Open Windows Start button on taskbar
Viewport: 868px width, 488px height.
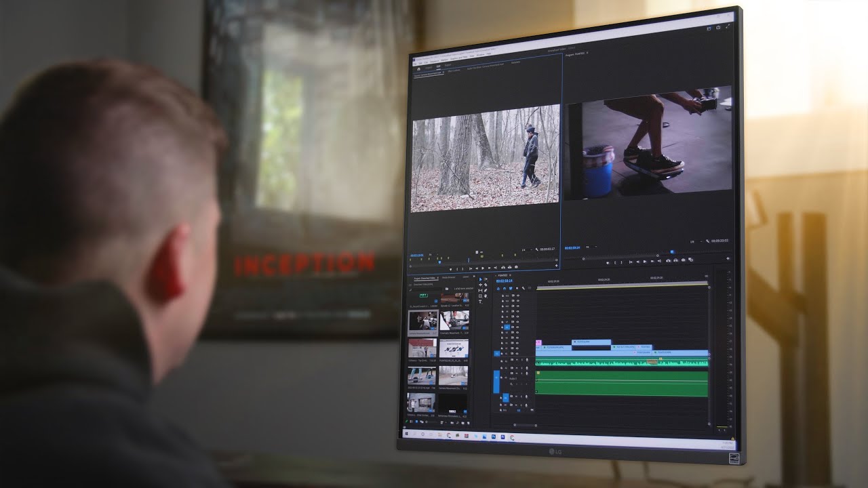tap(407, 432)
